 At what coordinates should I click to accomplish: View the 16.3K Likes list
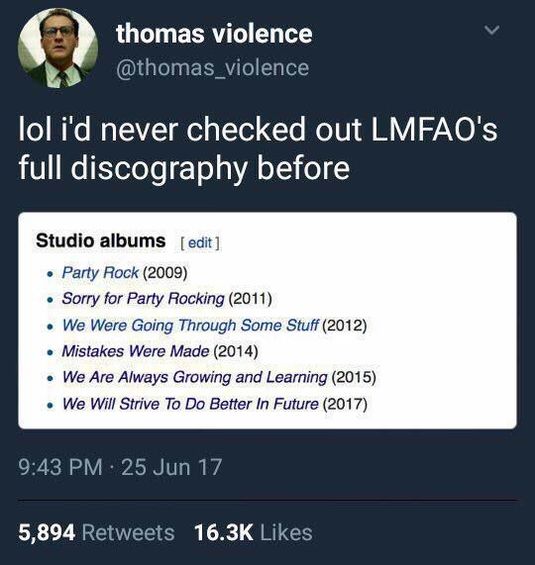pyautogui.click(x=253, y=533)
